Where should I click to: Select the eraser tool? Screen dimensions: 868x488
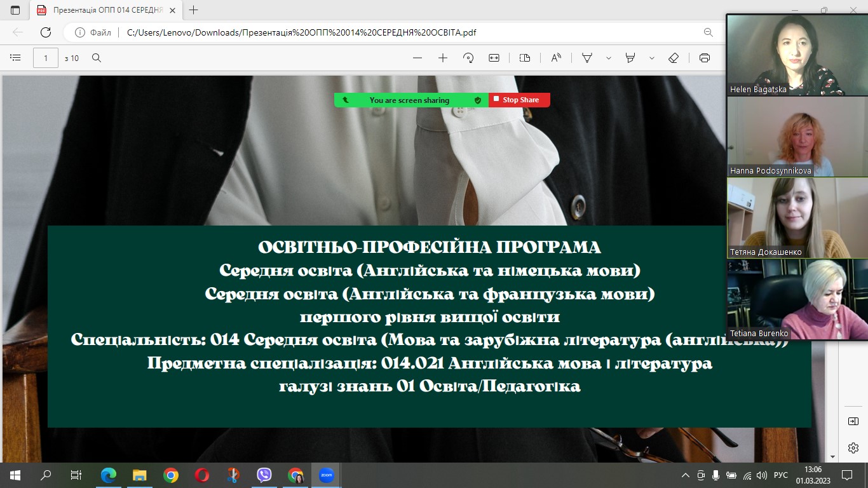(x=674, y=58)
